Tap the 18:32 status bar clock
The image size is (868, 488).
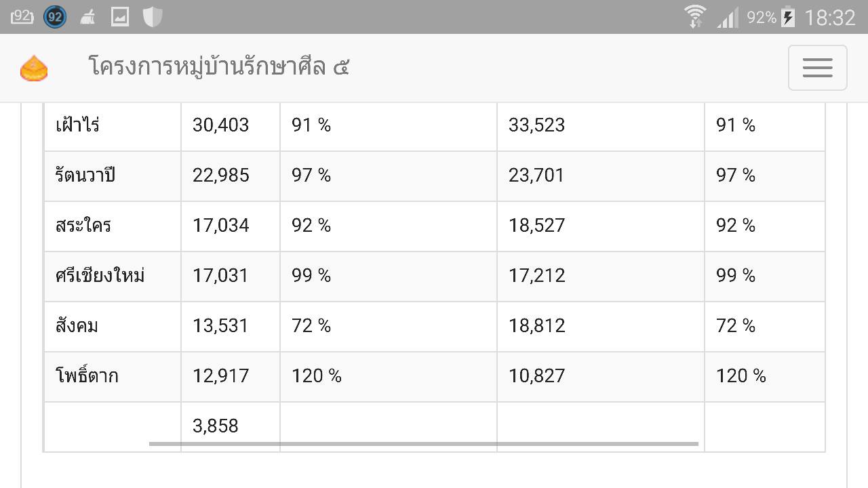tap(830, 17)
